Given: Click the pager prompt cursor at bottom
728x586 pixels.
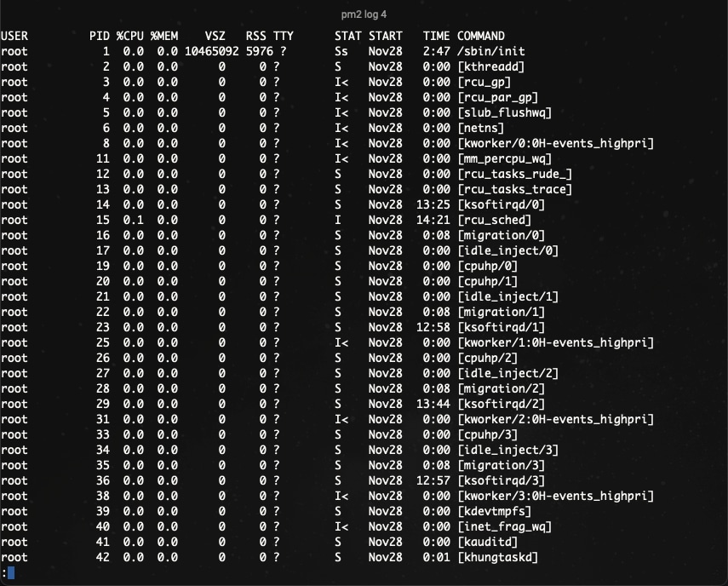Looking at the screenshot, I should point(10,572).
